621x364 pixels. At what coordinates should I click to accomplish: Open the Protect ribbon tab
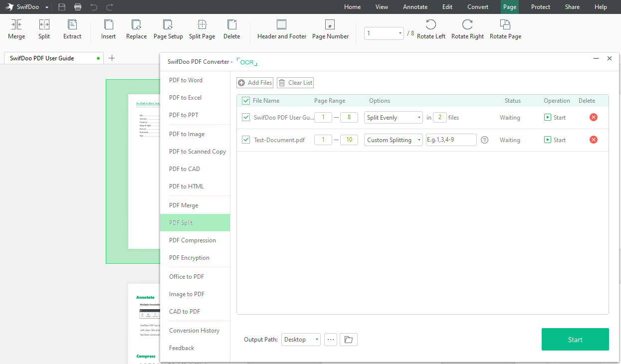coord(541,7)
